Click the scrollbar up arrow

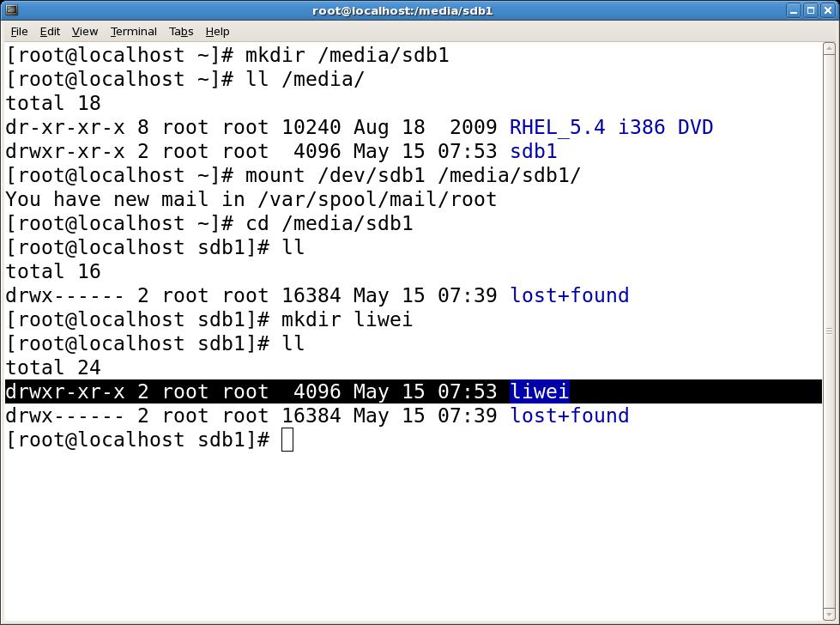[829, 50]
